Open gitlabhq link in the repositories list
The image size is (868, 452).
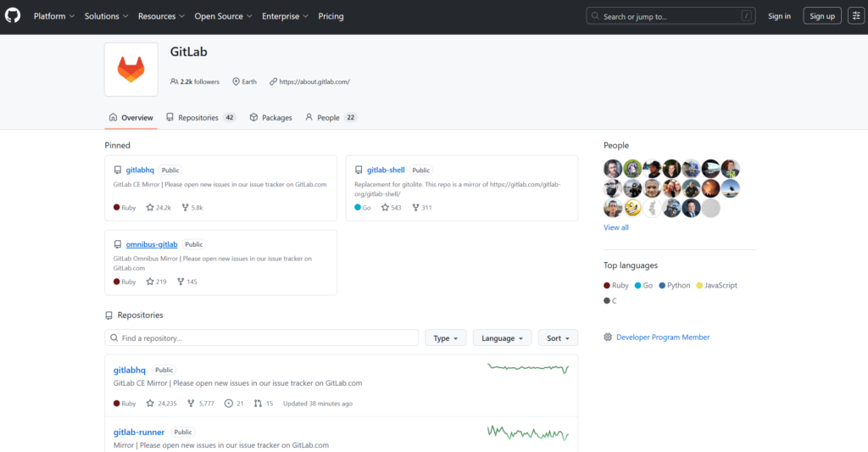130,370
